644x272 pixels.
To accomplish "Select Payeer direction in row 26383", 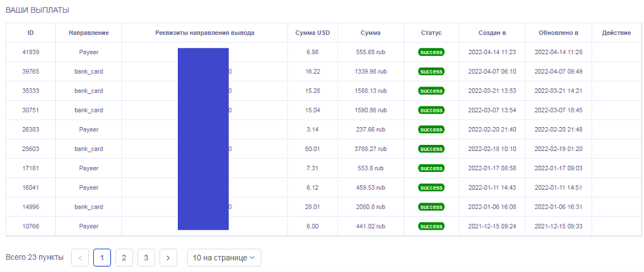I will [x=89, y=130].
